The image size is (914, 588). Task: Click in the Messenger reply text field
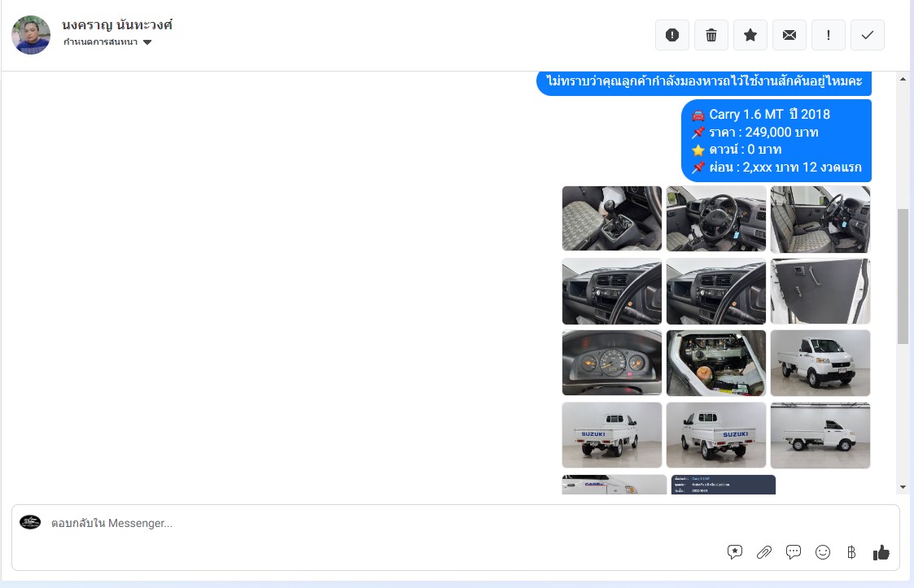(366, 523)
